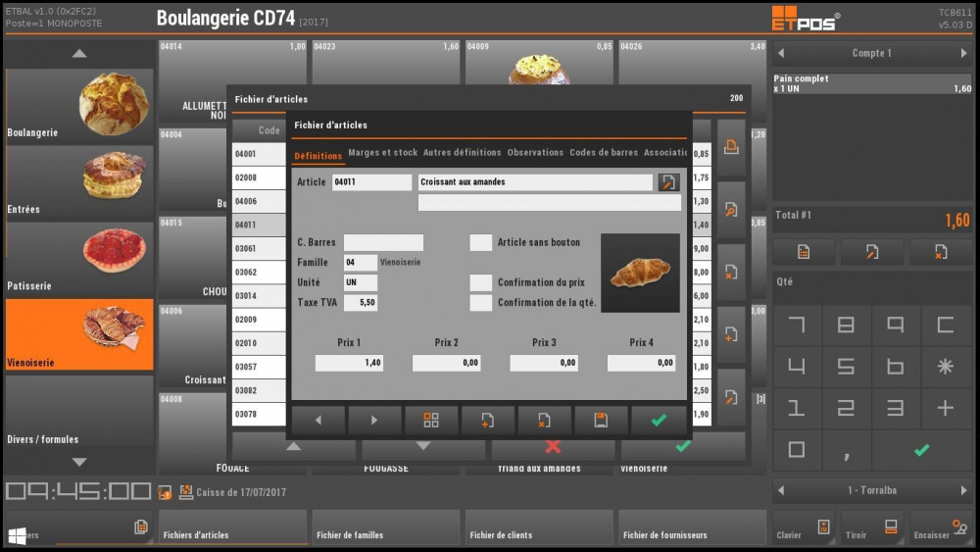Confirm the article with the green checkmark

[x=659, y=421]
